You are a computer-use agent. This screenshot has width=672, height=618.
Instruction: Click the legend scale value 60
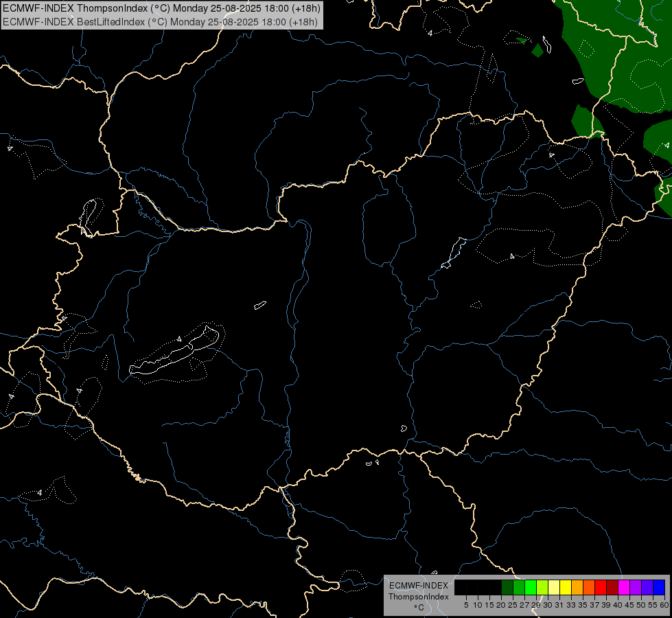pos(664,605)
